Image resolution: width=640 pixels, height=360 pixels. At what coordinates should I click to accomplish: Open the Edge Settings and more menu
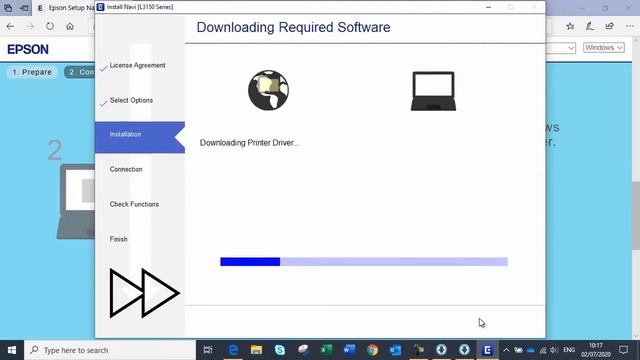[x=629, y=26]
